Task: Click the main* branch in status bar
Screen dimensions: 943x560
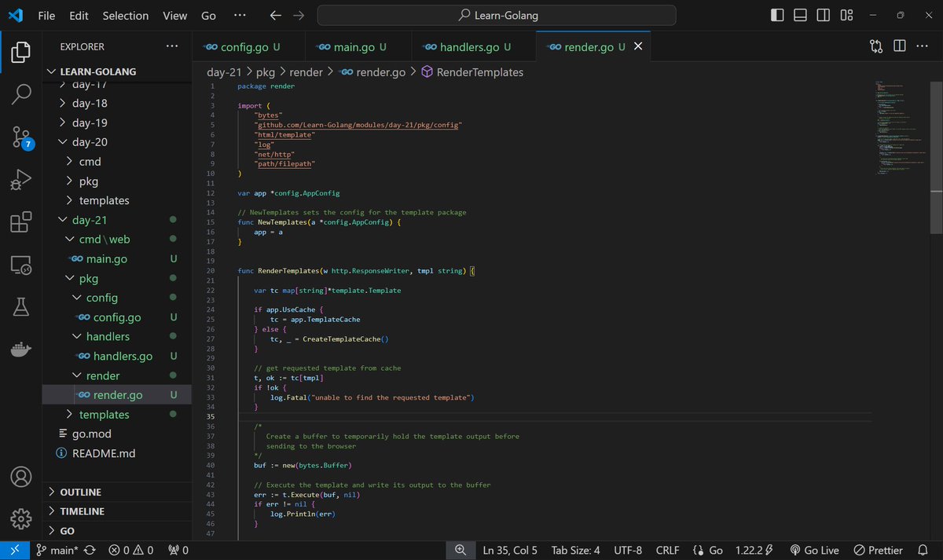Action: (58, 550)
